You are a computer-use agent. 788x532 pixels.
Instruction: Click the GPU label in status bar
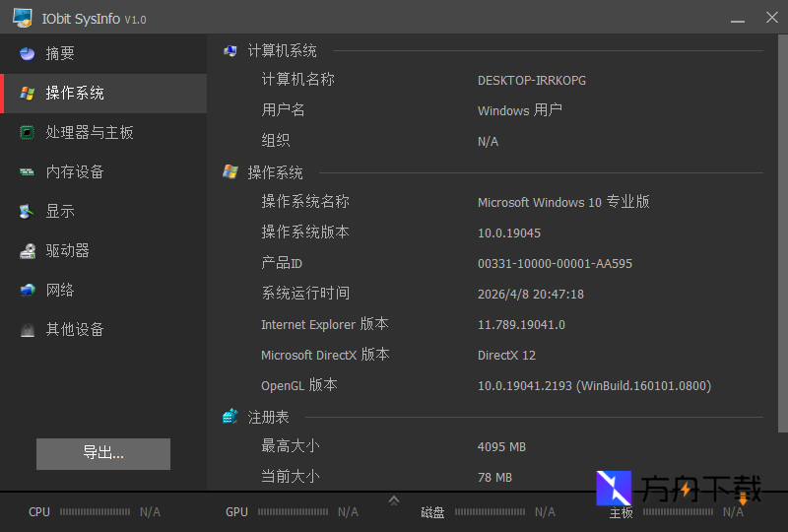pyautogui.click(x=236, y=512)
